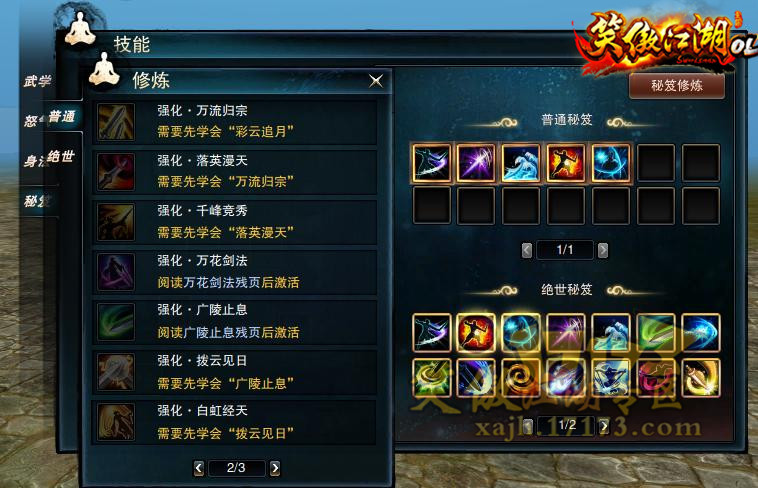Pick the blue wave icon under 普通秘笈

(x=521, y=163)
